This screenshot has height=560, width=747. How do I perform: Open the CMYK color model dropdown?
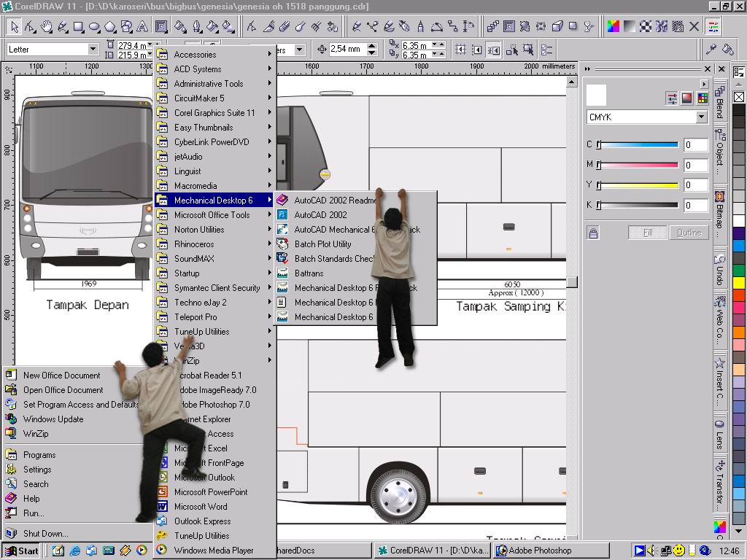pyautogui.click(x=701, y=117)
